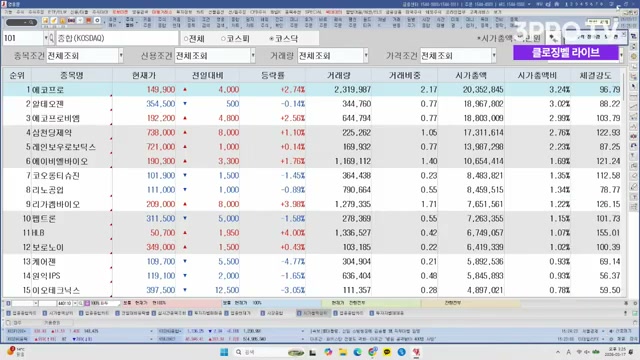This screenshot has width=640, height=360.
Task: Select the 레인보우로보틱스 stock name
Action: tap(64, 147)
